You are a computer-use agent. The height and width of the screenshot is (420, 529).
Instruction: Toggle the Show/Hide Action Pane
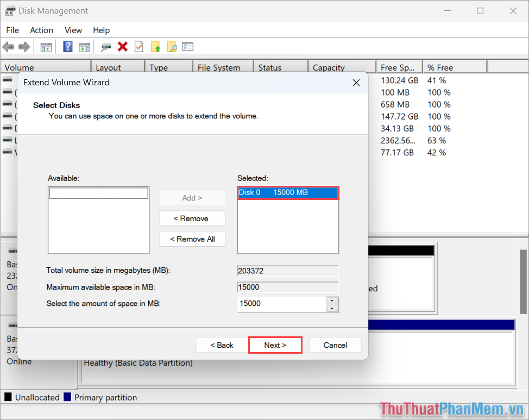pos(84,47)
